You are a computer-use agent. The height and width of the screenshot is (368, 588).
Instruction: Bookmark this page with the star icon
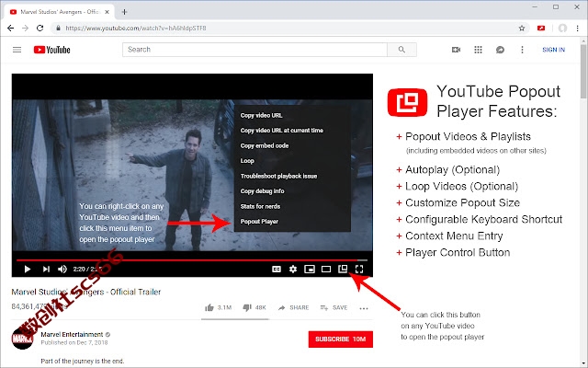pyautogui.click(x=522, y=29)
